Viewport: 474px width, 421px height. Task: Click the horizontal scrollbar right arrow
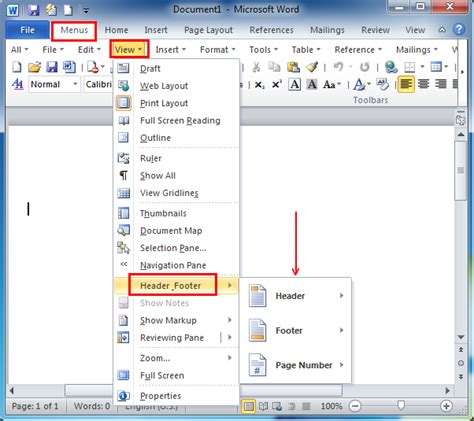(447, 390)
